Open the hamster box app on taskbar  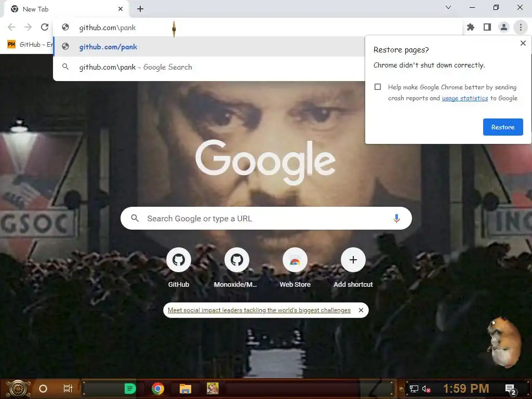[212, 389]
